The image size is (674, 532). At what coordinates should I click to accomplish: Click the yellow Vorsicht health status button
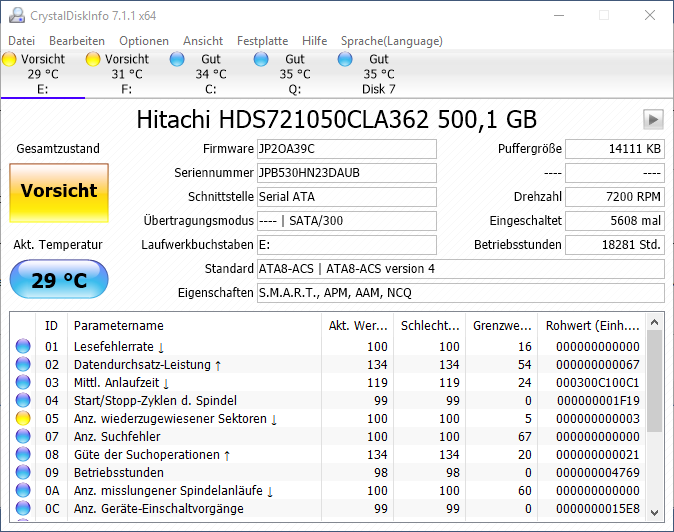[x=59, y=193]
